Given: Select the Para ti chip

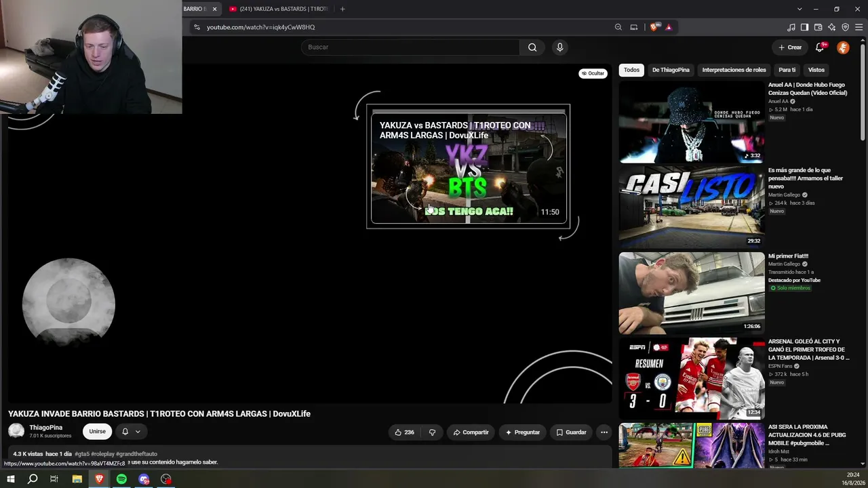Looking at the screenshot, I should (x=787, y=70).
